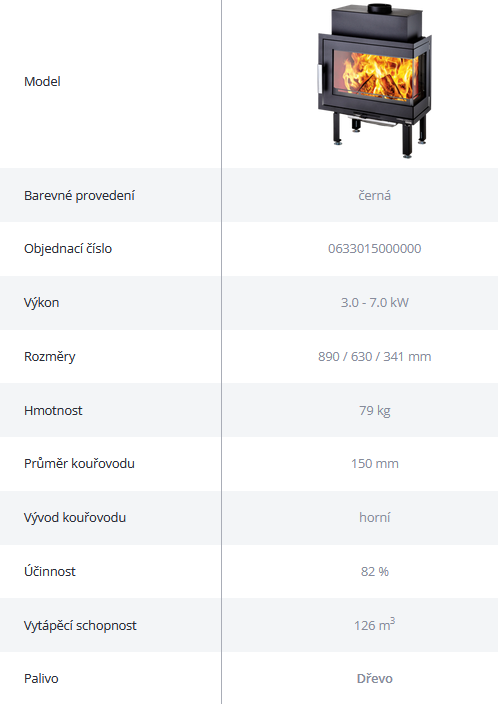Select the 82 % efficiency value
Screen dimensions: 498x704
pyautogui.click(x=375, y=572)
